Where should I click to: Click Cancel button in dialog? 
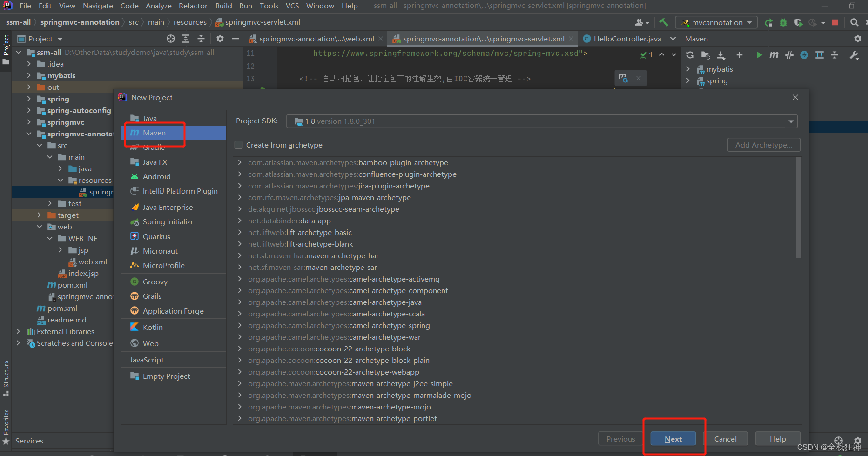point(725,439)
